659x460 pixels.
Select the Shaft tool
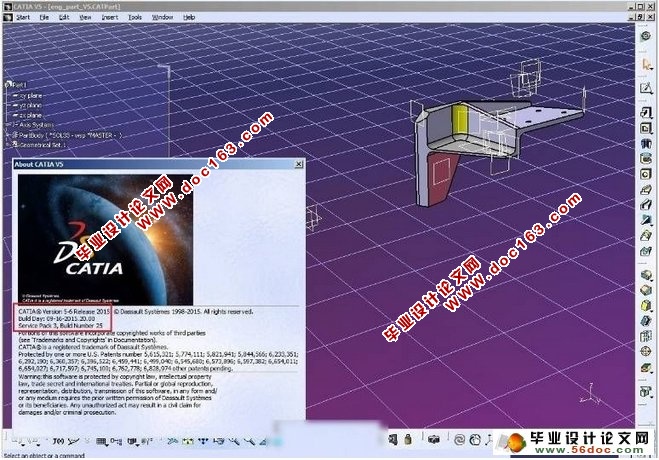[646, 144]
